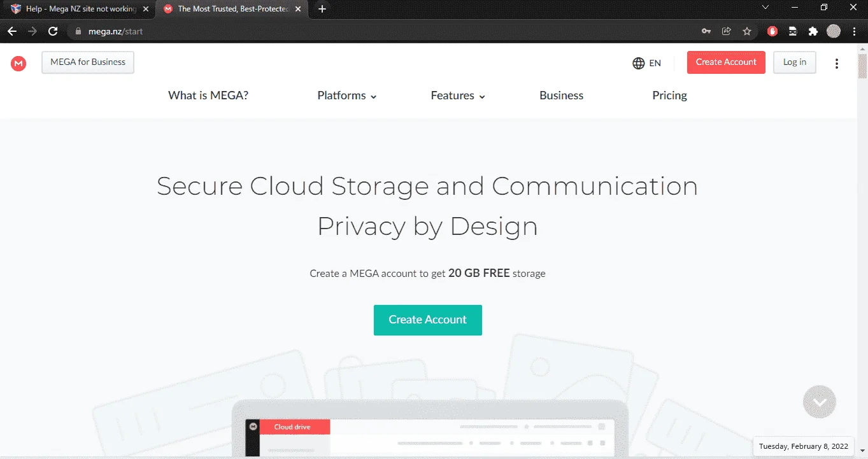Open the red hand ad-blocker extension
Viewport: 868px width, 459px height.
tap(772, 31)
